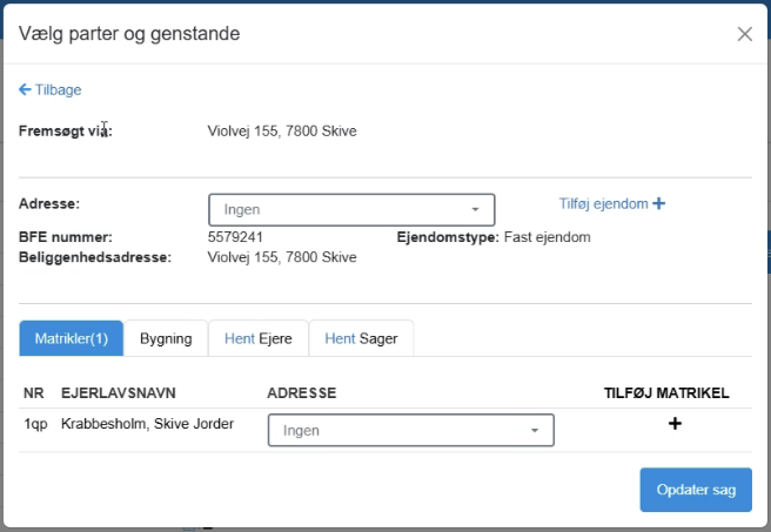The height and width of the screenshot is (532, 771).
Task: Select the Hent Ejere tab
Action: click(x=258, y=339)
